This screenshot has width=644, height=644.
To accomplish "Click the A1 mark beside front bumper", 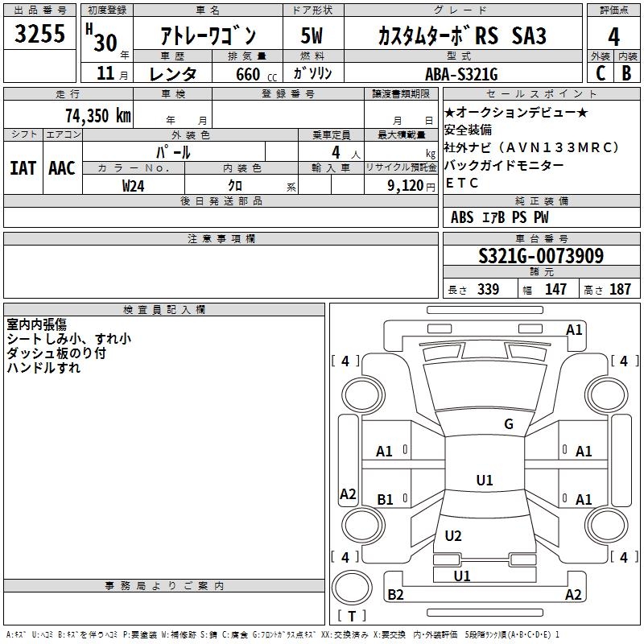I will point(574,329).
